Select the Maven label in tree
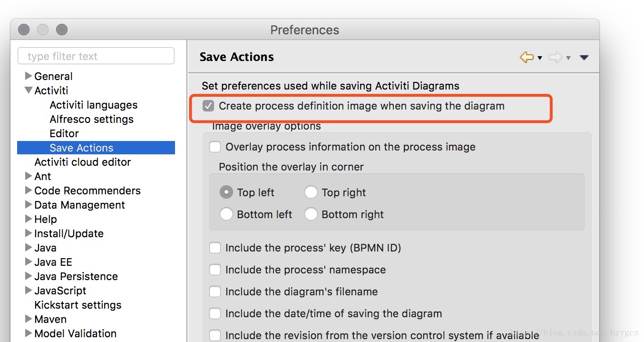This screenshot has width=644, height=342. 50,319
